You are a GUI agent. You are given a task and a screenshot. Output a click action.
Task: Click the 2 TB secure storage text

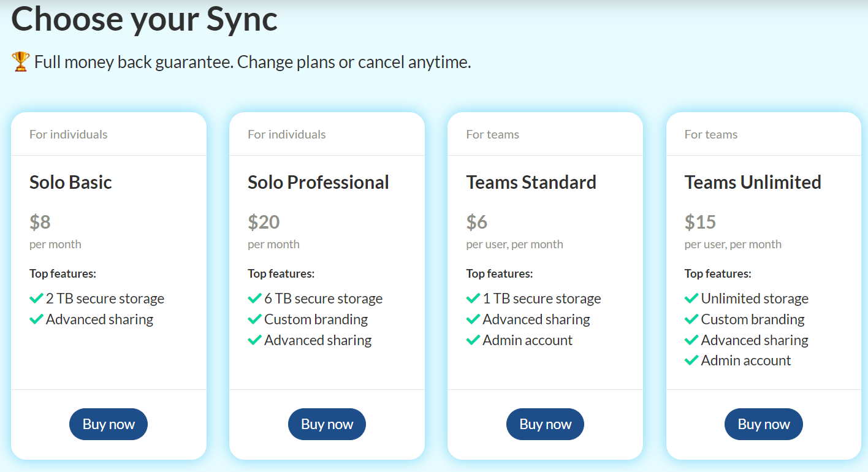(105, 299)
